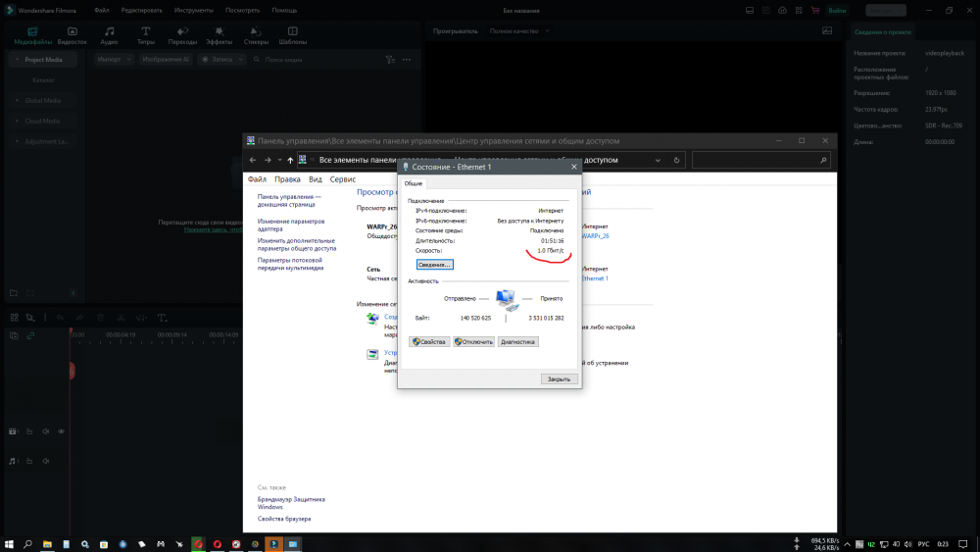Viewport: 980px width, 552px height.
Task: Go up one level with up arrow
Action: pos(290,160)
